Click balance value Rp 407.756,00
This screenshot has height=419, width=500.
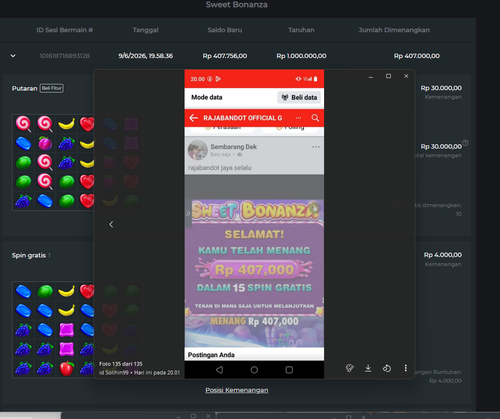(x=225, y=56)
